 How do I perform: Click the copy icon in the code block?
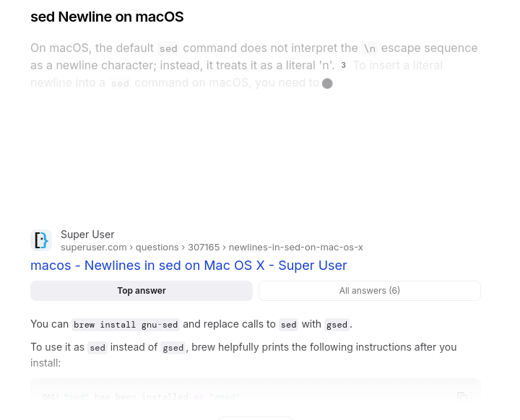pos(462,395)
